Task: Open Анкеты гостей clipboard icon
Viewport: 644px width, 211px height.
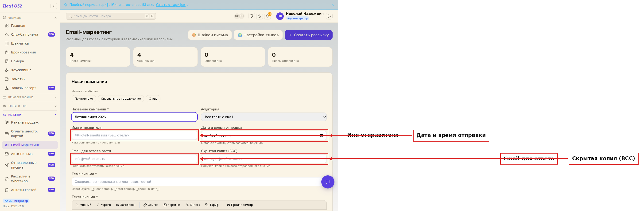Action: 7,190
